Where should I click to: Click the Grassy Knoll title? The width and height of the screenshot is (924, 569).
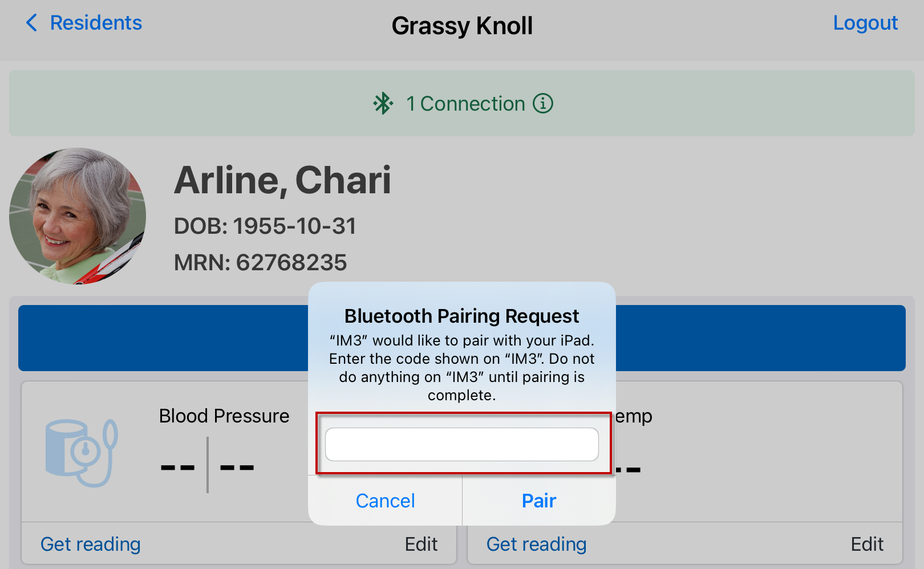[462, 25]
